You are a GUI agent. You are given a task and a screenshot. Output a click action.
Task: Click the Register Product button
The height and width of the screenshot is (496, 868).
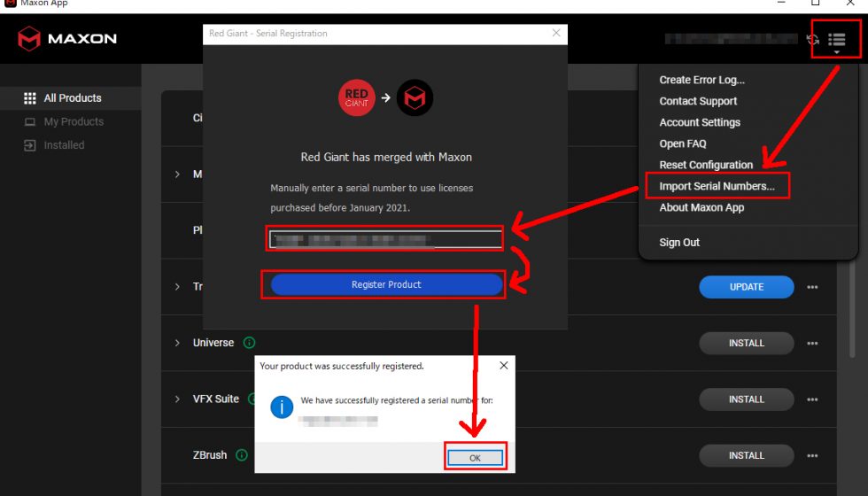click(386, 284)
